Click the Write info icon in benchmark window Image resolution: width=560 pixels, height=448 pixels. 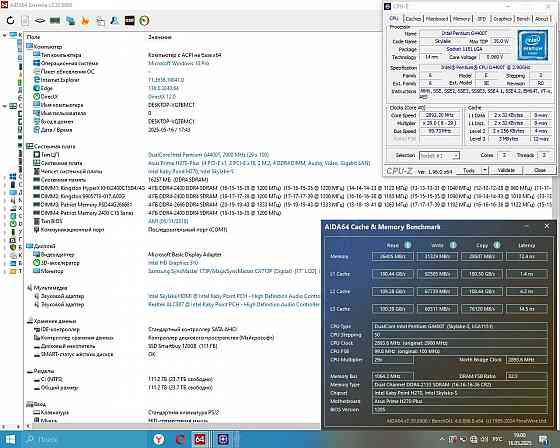tap(453, 245)
